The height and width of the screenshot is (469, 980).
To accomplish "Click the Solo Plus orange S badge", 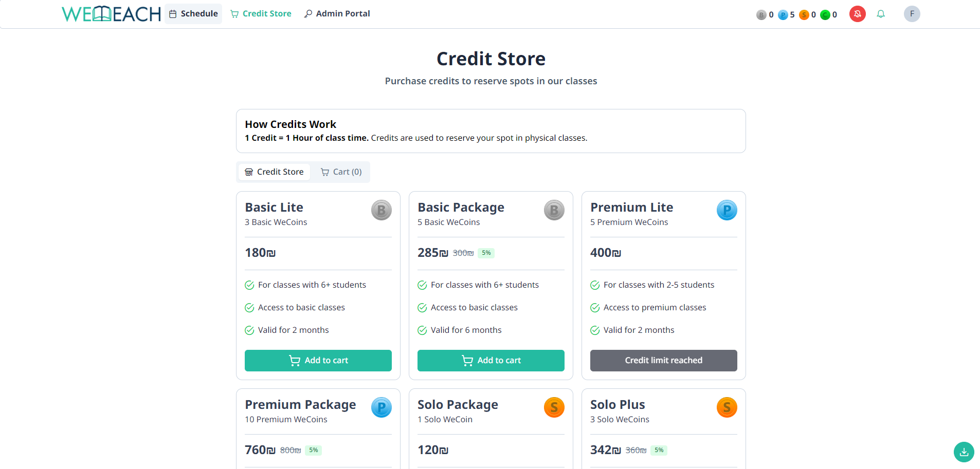I will pos(727,407).
